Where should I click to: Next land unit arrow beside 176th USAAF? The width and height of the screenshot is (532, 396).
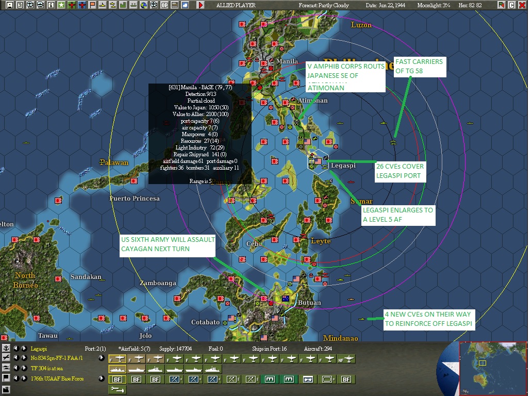24,378
